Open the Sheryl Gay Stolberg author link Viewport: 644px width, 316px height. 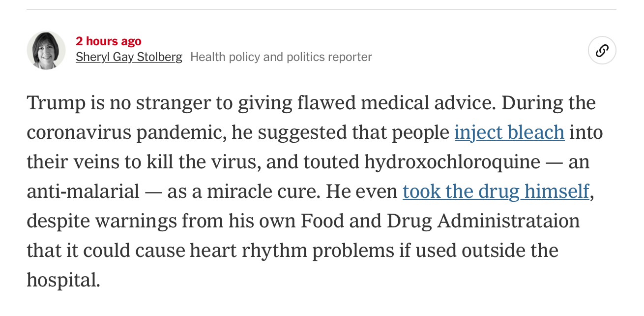129,57
